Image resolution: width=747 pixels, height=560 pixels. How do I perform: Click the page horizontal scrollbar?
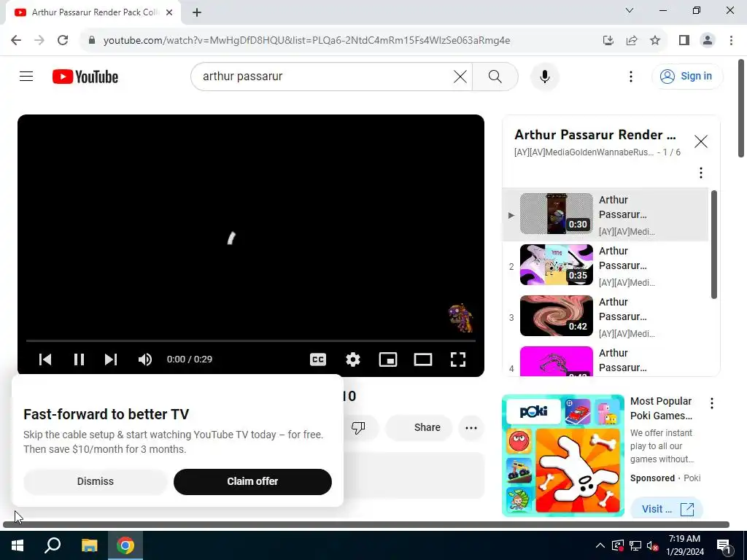(366, 525)
